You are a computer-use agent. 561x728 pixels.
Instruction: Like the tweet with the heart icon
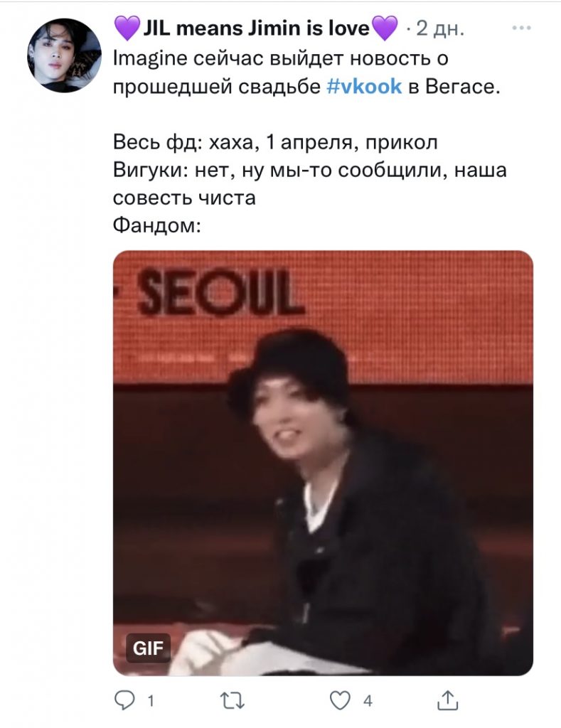pos(340,700)
